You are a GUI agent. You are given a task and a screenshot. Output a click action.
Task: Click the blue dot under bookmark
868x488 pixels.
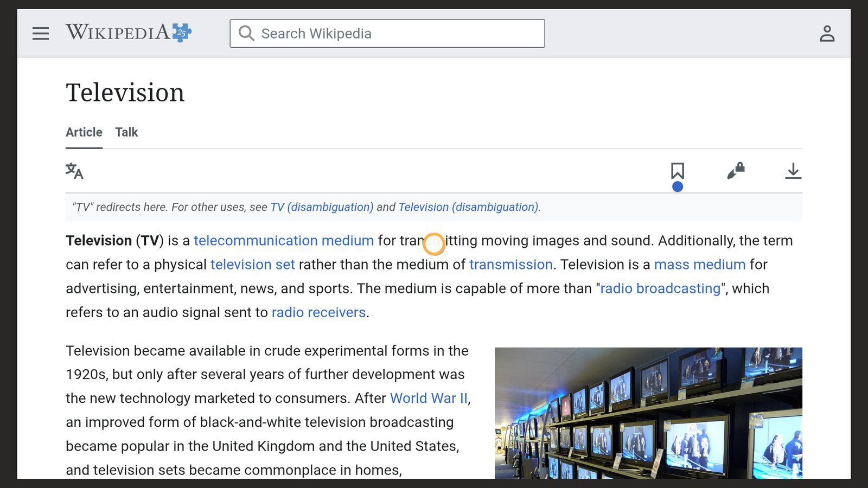(x=677, y=187)
